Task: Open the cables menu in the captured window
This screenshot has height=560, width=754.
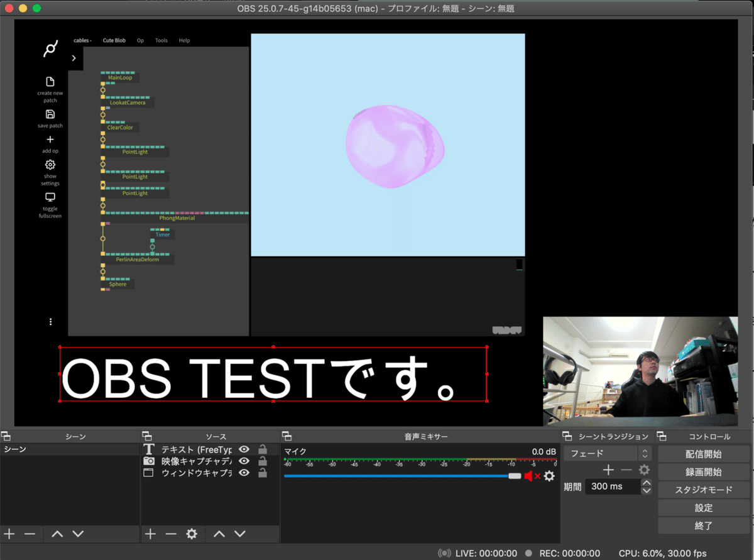Action: pos(82,40)
